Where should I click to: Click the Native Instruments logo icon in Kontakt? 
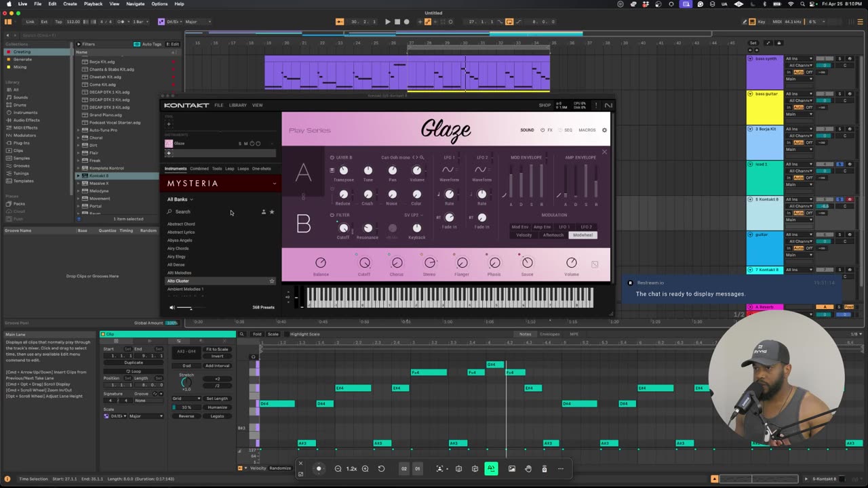(608, 105)
